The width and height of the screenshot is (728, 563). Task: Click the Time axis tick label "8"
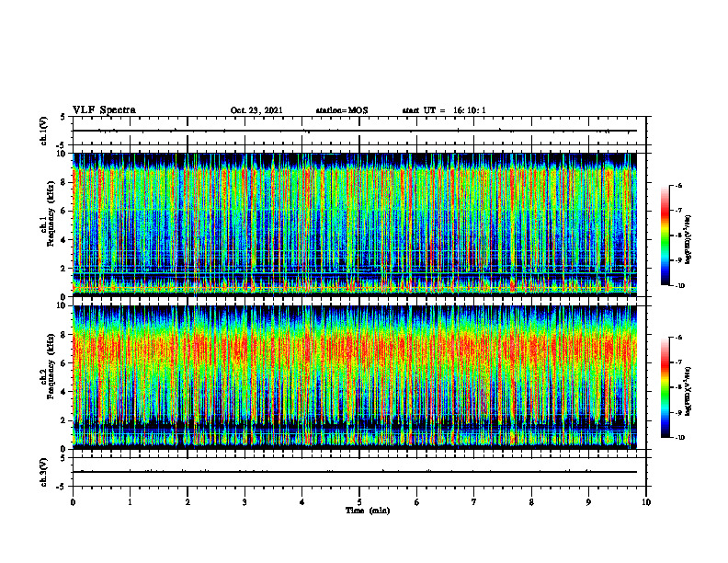[x=531, y=502]
